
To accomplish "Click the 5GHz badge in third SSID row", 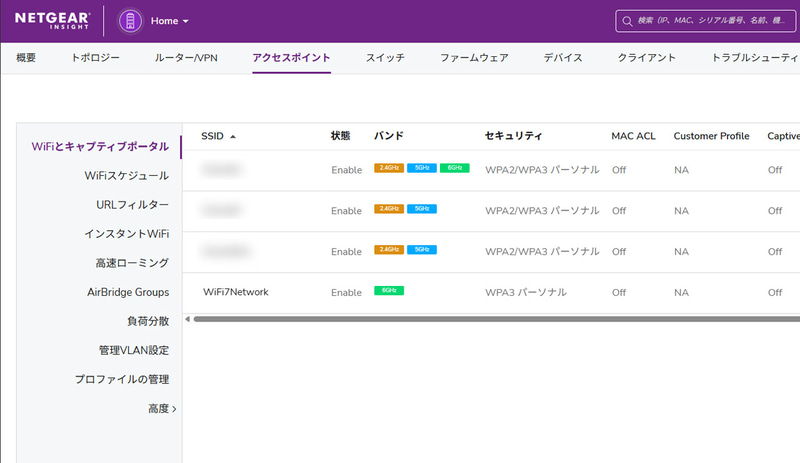I will (422, 250).
